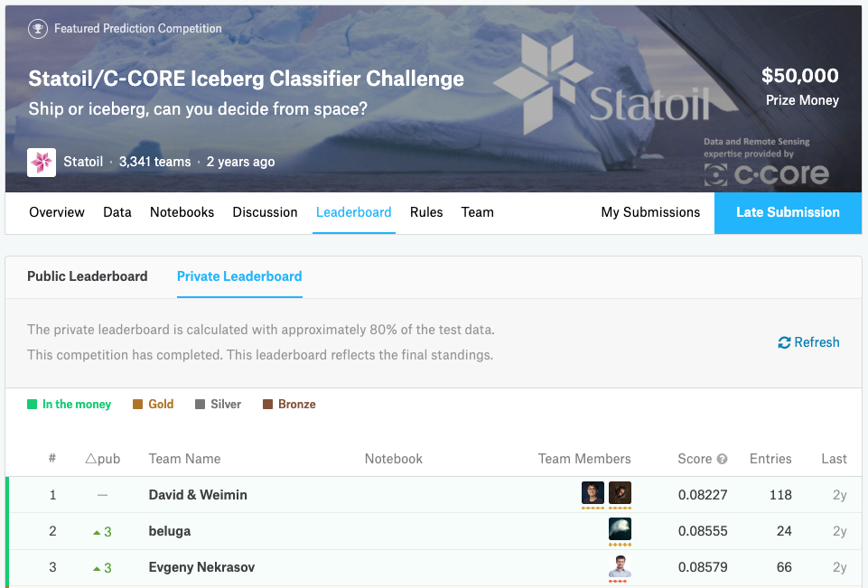
Task: Click the △pub column header
Action: tap(103, 459)
